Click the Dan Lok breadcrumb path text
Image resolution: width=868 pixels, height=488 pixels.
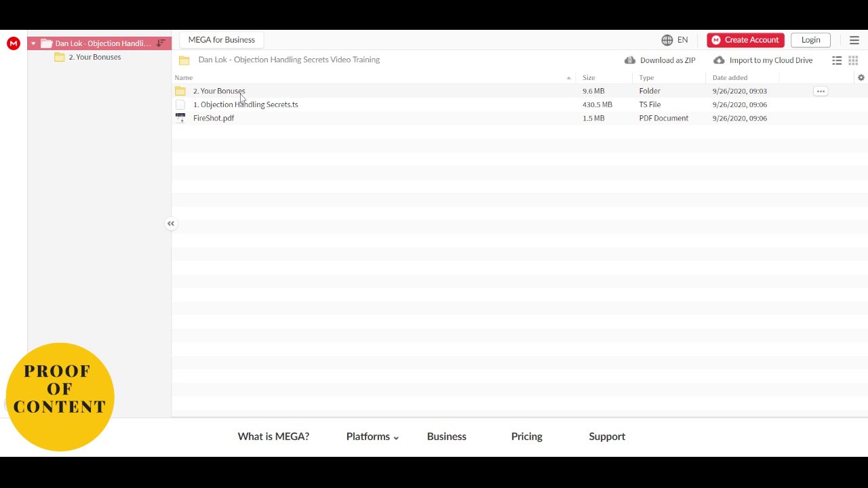[289, 60]
